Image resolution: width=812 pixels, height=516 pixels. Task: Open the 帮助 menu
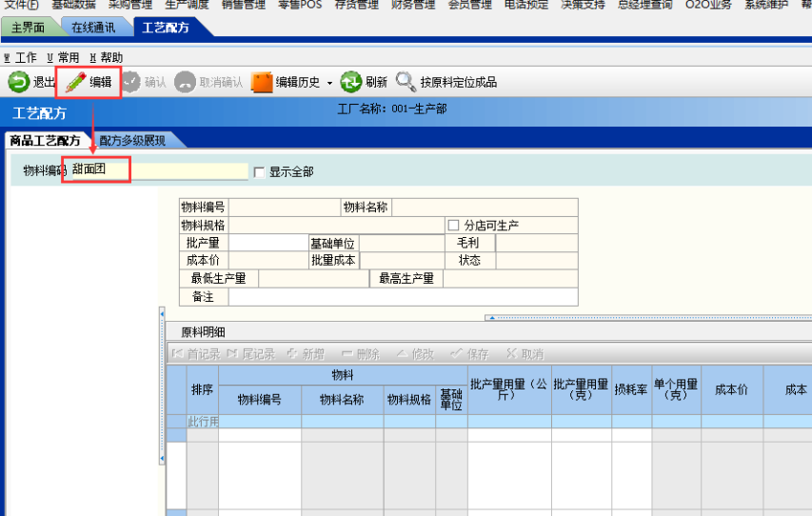(107, 57)
